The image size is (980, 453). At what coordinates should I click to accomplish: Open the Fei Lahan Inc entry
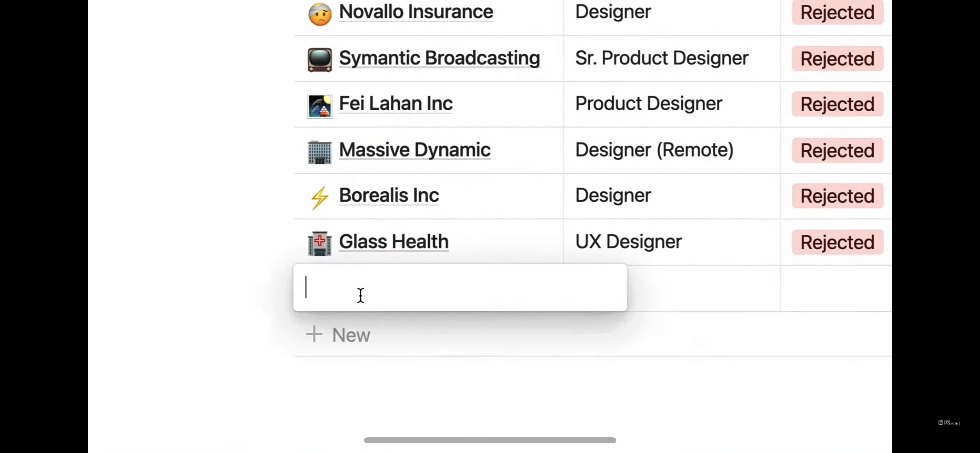point(396,103)
